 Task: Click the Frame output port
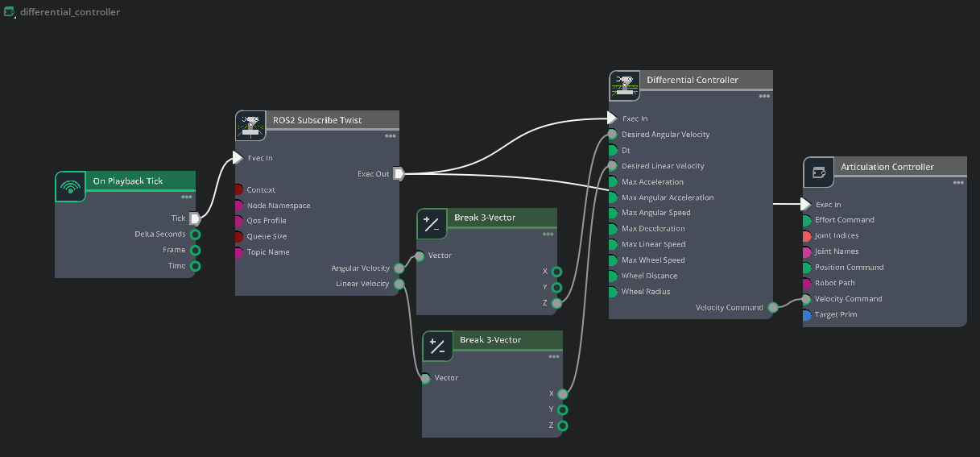(x=195, y=250)
